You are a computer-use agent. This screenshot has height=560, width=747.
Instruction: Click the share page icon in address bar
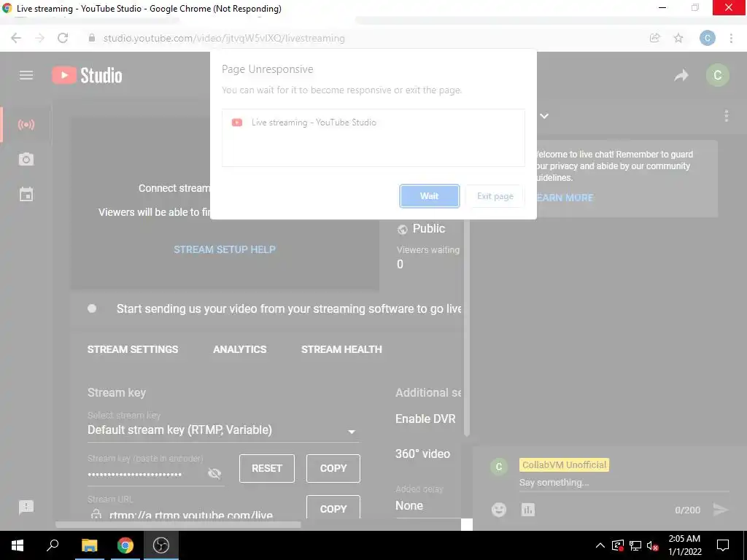(655, 38)
